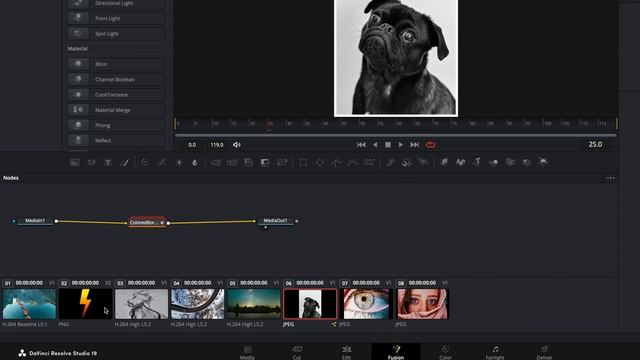Switch to the Media page
640x360 pixels.
[x=247, y=353]
